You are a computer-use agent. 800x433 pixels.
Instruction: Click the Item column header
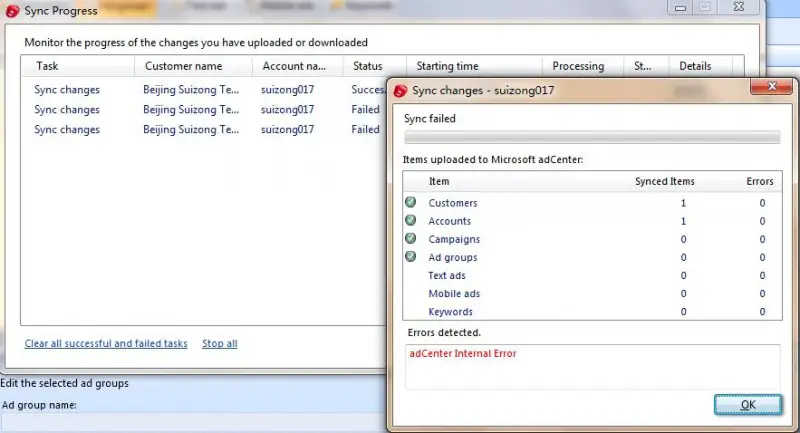click(439, 181)
